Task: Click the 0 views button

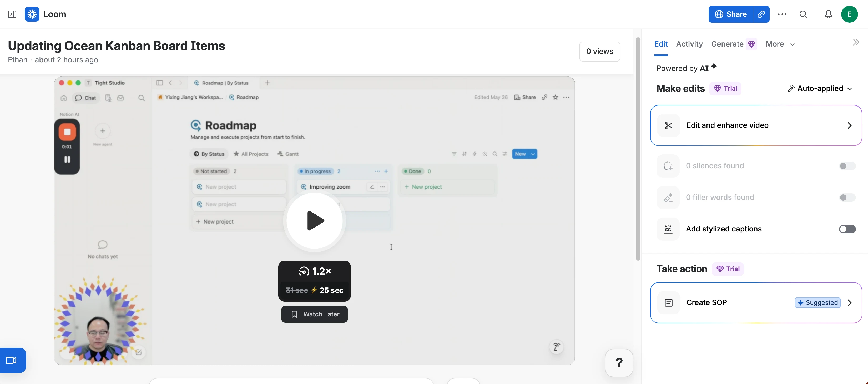Action: point(599,52)
